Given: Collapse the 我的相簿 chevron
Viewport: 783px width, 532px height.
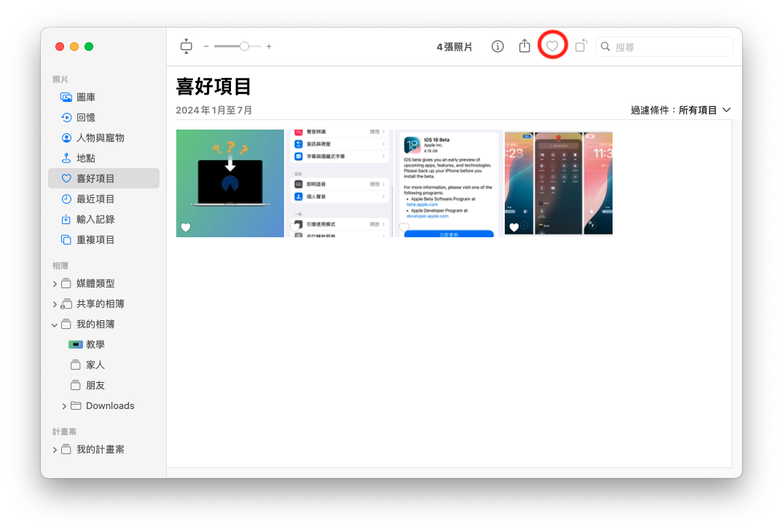Looking at the screenshot, I should click(x=55, y=325).
